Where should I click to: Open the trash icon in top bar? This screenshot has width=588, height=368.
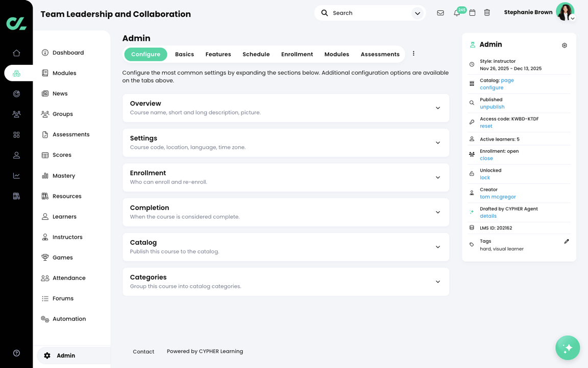coord(487,13)
